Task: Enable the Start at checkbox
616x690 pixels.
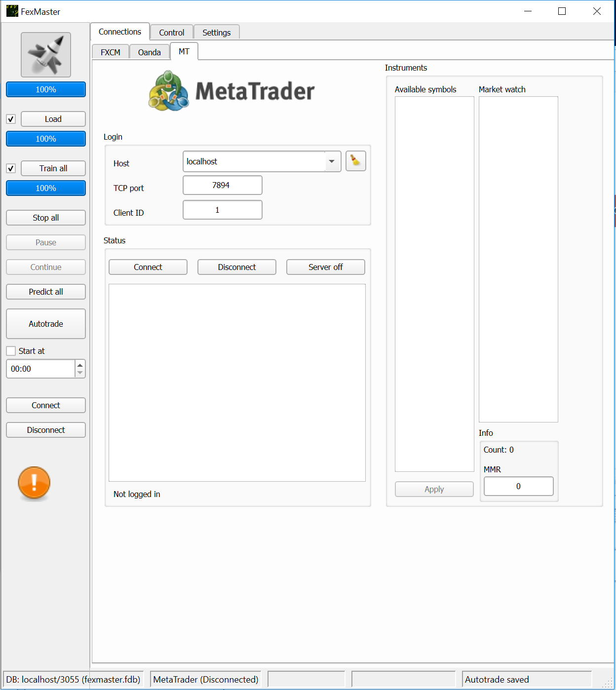Action: [x=11, y=351]
